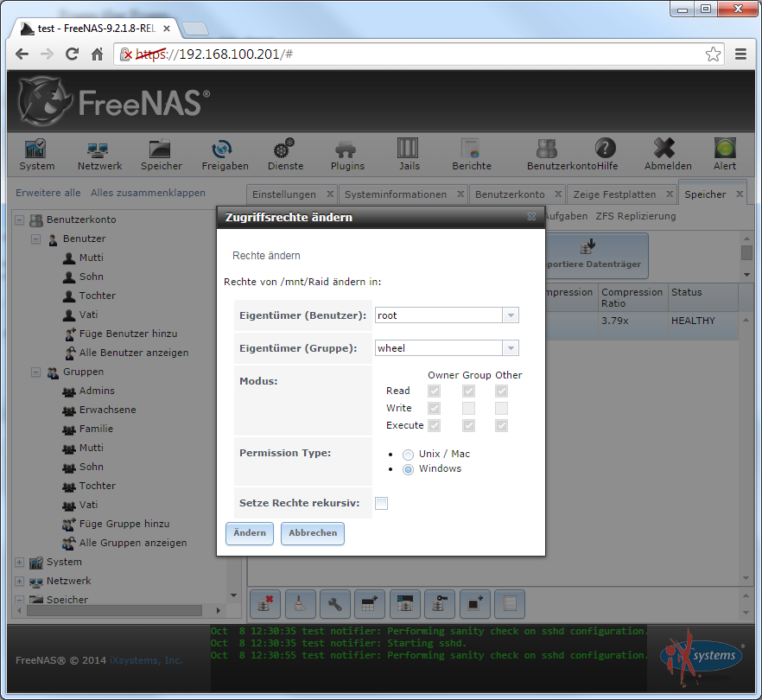Switch to the Zeige Festplatten tab
The width and height of the screenshot is (762, 700).
coord(614,194)
